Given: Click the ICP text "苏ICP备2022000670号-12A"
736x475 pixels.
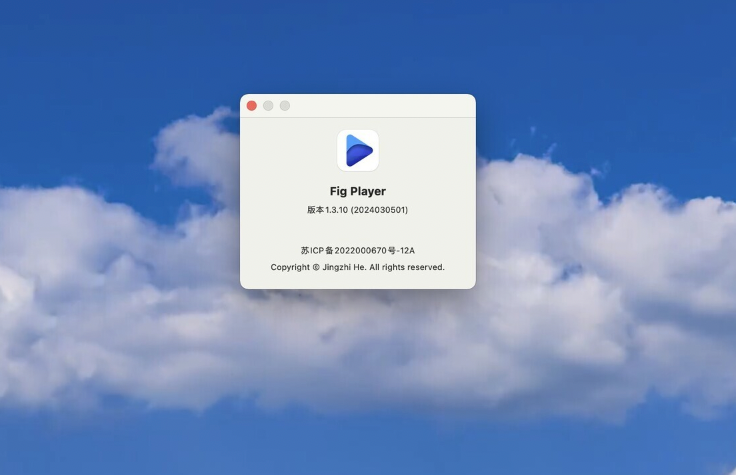Looking at the screenshot, I should tap(358, 251).
